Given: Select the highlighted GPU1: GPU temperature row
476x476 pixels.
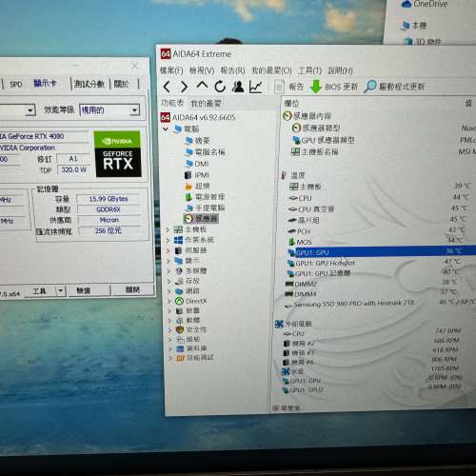Looking at the screenshot, I should (381, 252).
